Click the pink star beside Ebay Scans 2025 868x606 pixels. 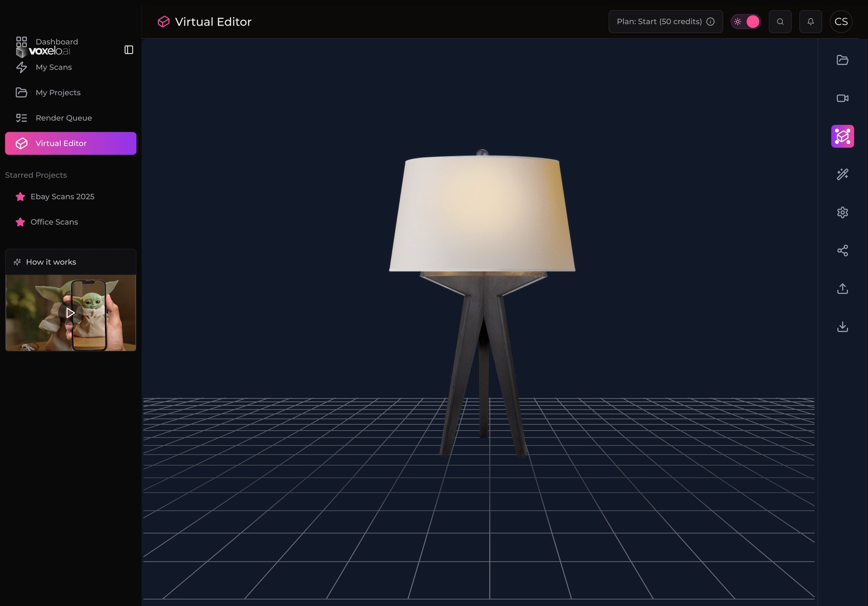[x=20, y=197]
